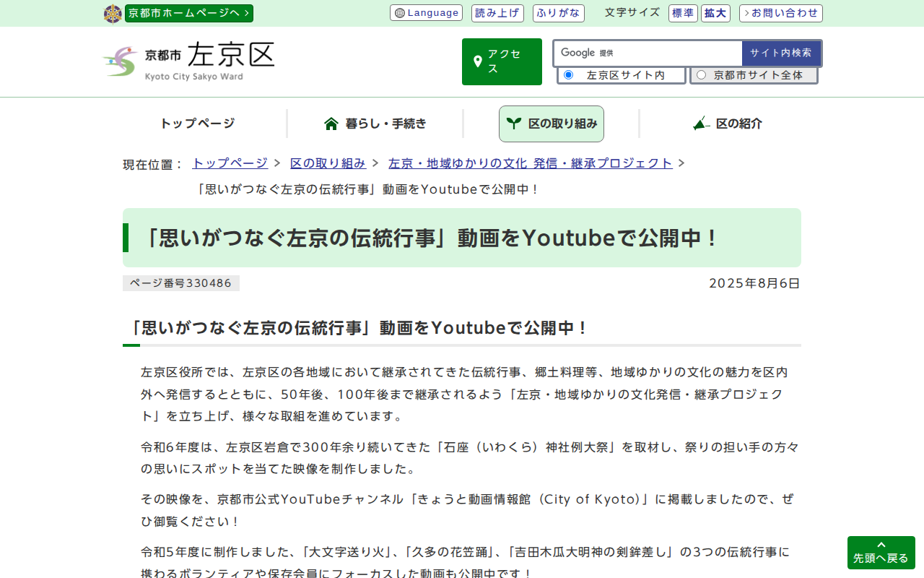Follow the 区の取り組み breadcrumb link
This screenshot has height=578, width=924.
point(328,163)
